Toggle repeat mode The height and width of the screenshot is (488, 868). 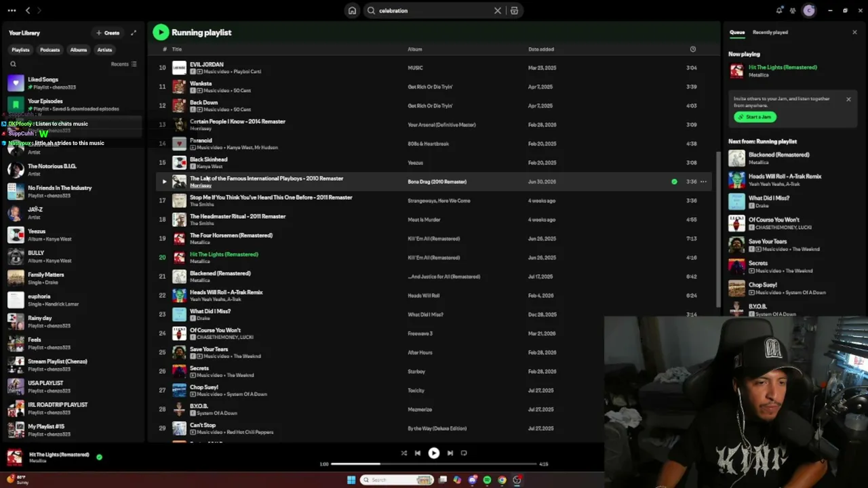[x=464, y=453]
